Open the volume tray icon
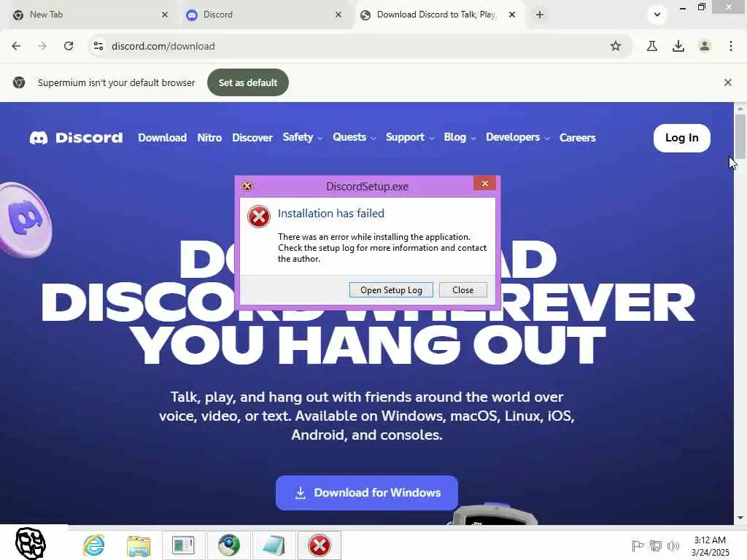This screenshot has height=560, width=747. tap(673, 545)
